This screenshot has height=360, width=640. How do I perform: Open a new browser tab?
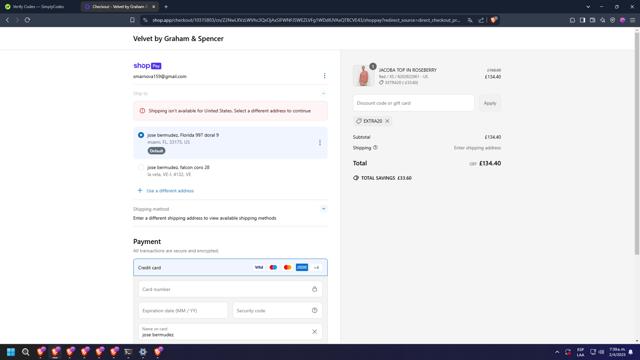pos(166,7)
